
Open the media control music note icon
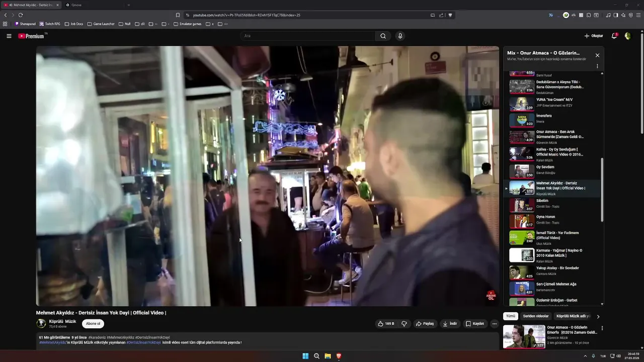[x=608, y=15]
